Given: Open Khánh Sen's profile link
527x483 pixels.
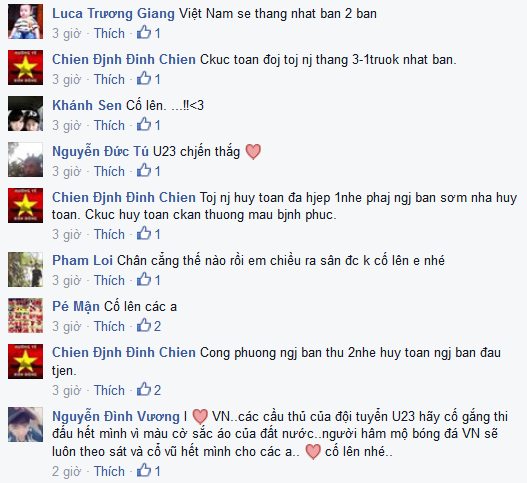Looking at the screenshot, I should [x=87, y=106].
